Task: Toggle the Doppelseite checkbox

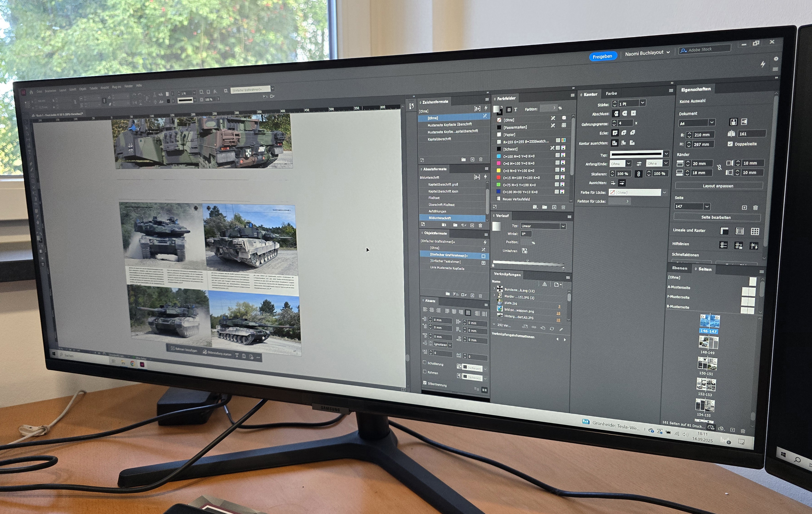Action: coord(730,144)
